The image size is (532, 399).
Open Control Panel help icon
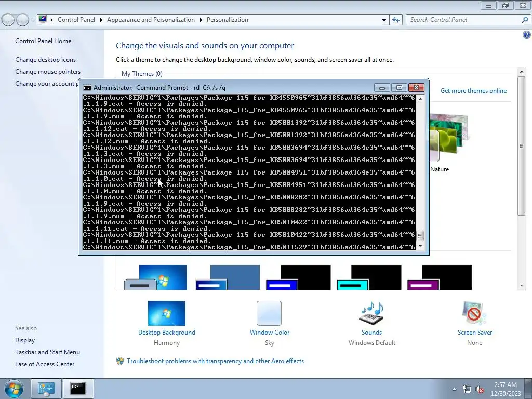[x=527, y=35]
